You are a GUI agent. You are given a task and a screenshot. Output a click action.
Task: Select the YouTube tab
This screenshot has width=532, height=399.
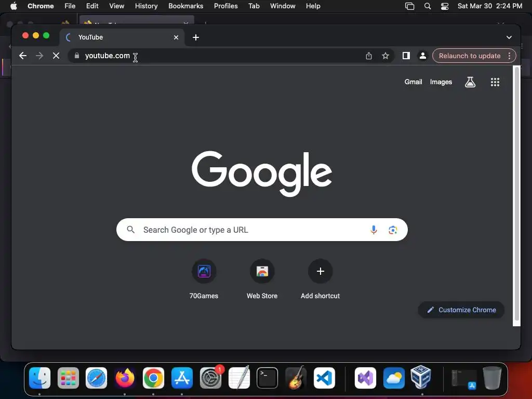pyautogui.click(x=122, y=37)
